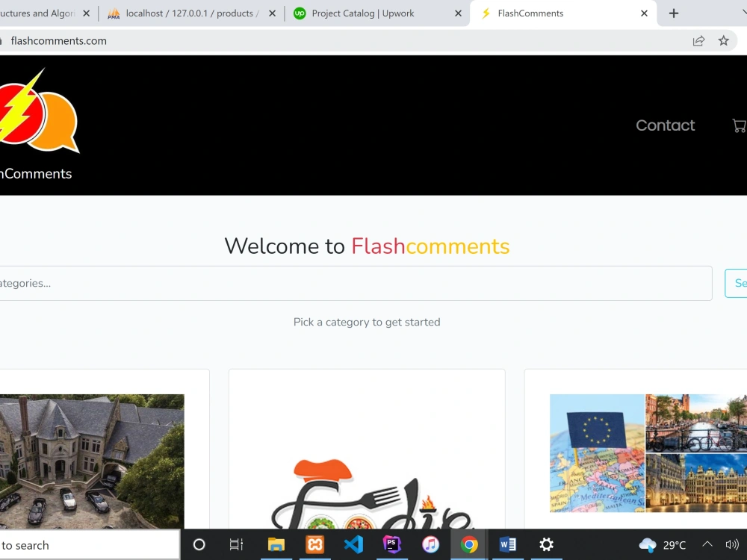Open Microsoft Word from taskbar
The height and width of the screenshot is (560, 747).
coord(508,544)
